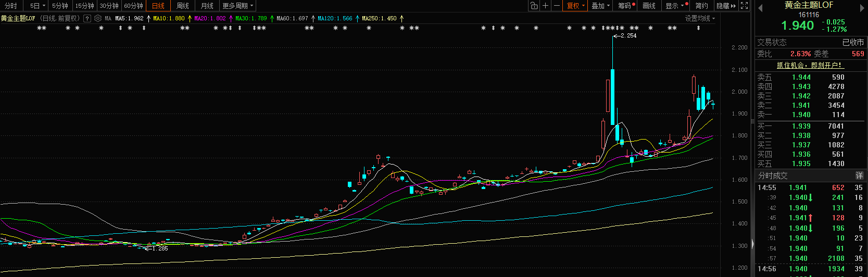Screen dimensions: 868x277
Task: Go to previous stock with left arrow
Action: tap(760, 7)
